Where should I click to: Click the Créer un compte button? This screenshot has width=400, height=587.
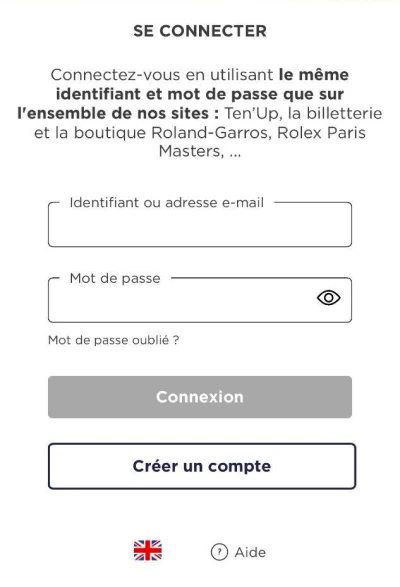pyautogui.click(x=202, y=466)
